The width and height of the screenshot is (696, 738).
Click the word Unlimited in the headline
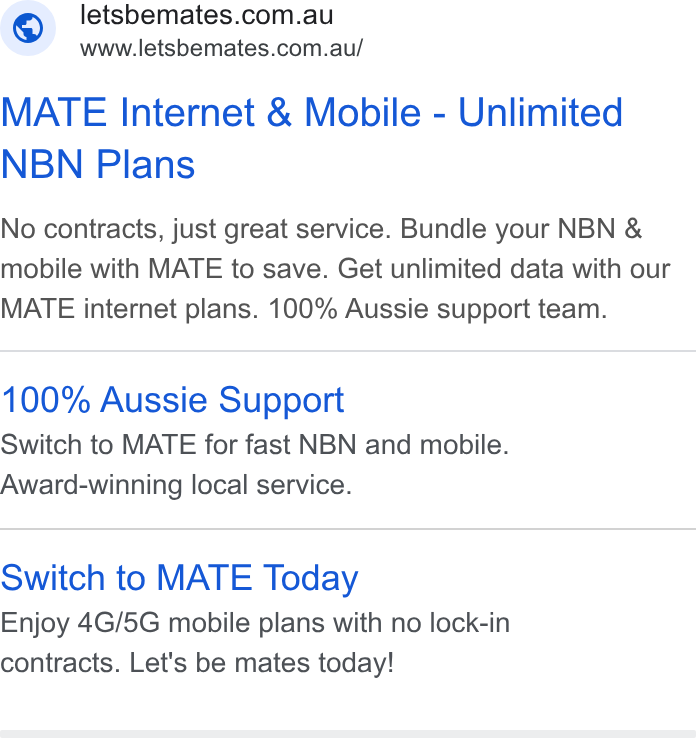(540, 112)
